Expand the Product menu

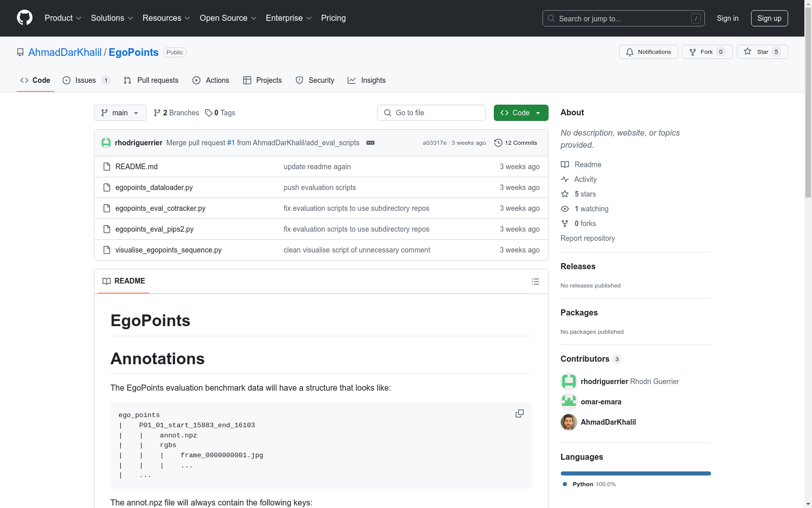[x=63, y=18]
